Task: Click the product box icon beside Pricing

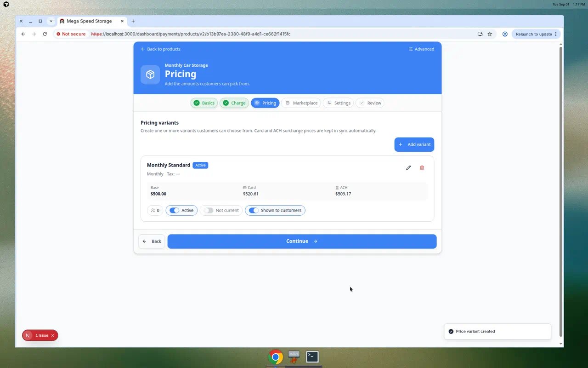Action: [150, 75]
